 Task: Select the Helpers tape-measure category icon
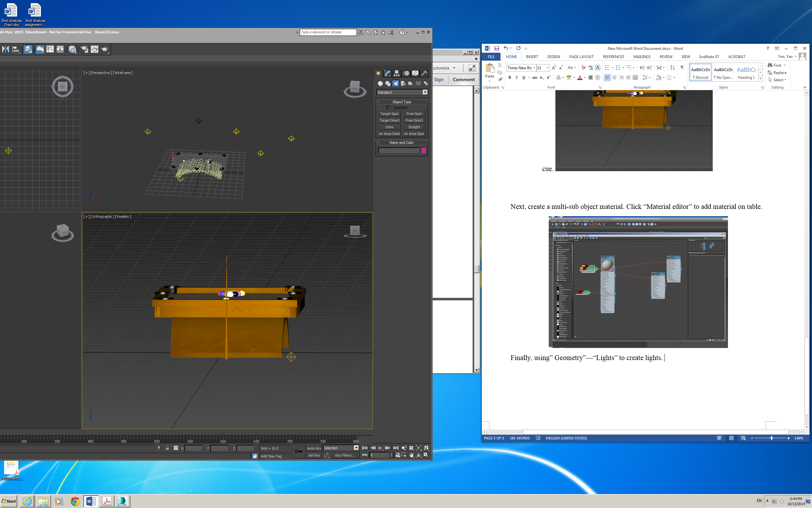(411, 83)
